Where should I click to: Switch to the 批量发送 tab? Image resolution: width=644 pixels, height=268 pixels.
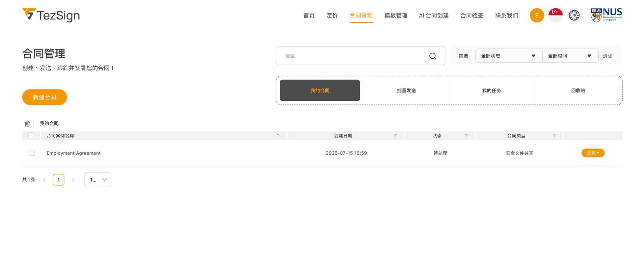click(x=406, y=90)
